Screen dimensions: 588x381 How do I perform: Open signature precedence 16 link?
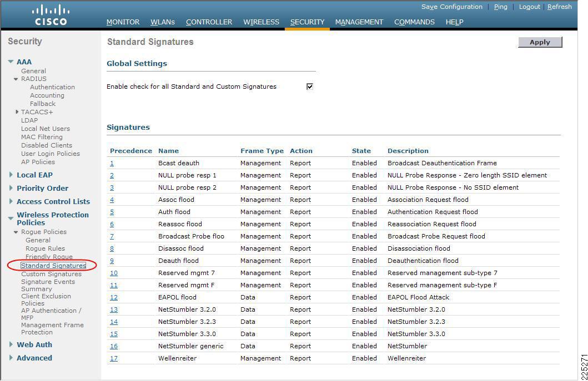114,347
